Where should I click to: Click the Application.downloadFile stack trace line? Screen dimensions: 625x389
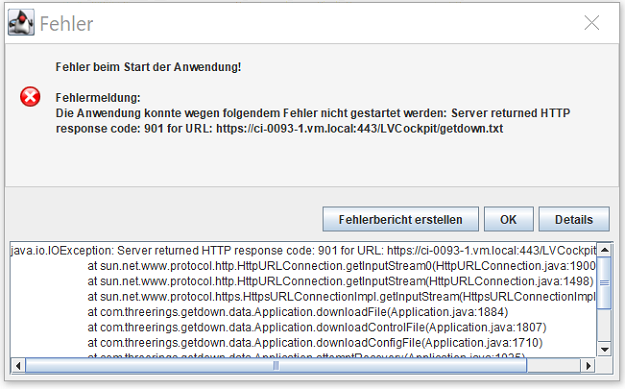pos(298,312)
